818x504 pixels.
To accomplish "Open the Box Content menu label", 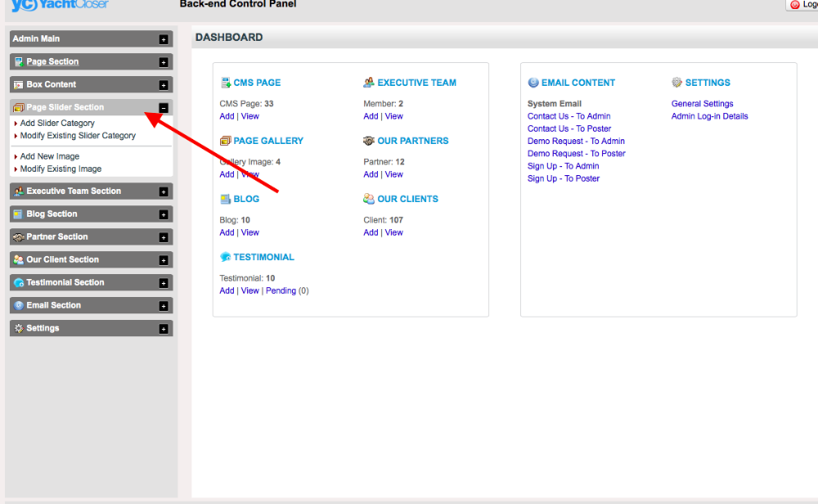I will coord(51,84).
